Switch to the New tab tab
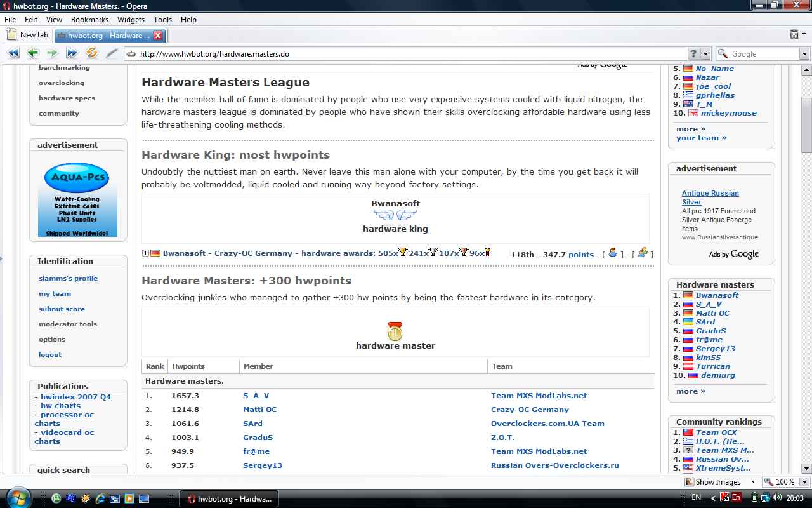 pyautogui.click(x=28, y=35)
